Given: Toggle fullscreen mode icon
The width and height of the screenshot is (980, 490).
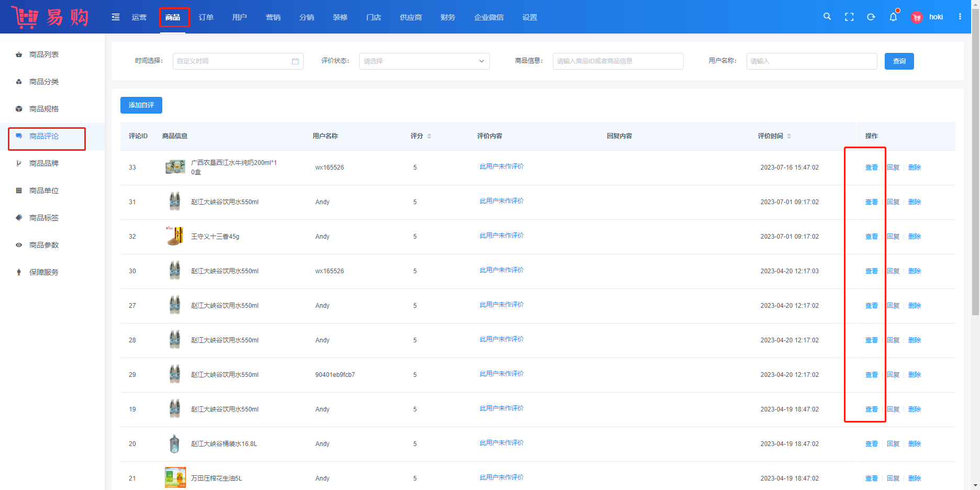Looking at the screenshot, I should coord(849,17).
